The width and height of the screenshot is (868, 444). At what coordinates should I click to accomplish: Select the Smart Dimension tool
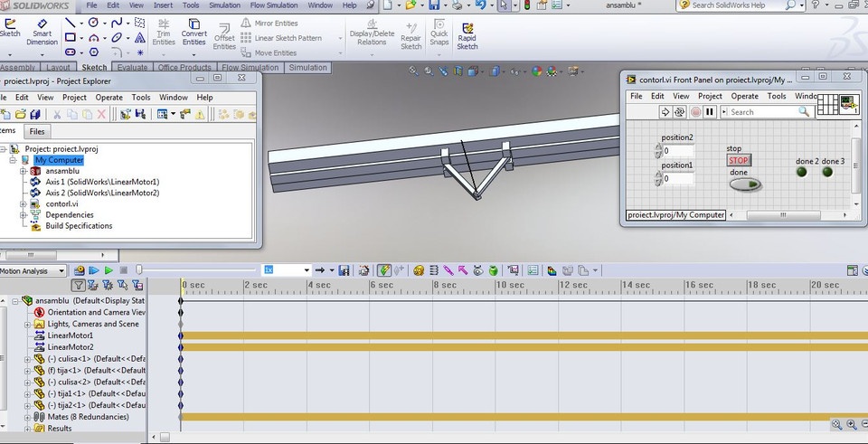pos(42,32)
